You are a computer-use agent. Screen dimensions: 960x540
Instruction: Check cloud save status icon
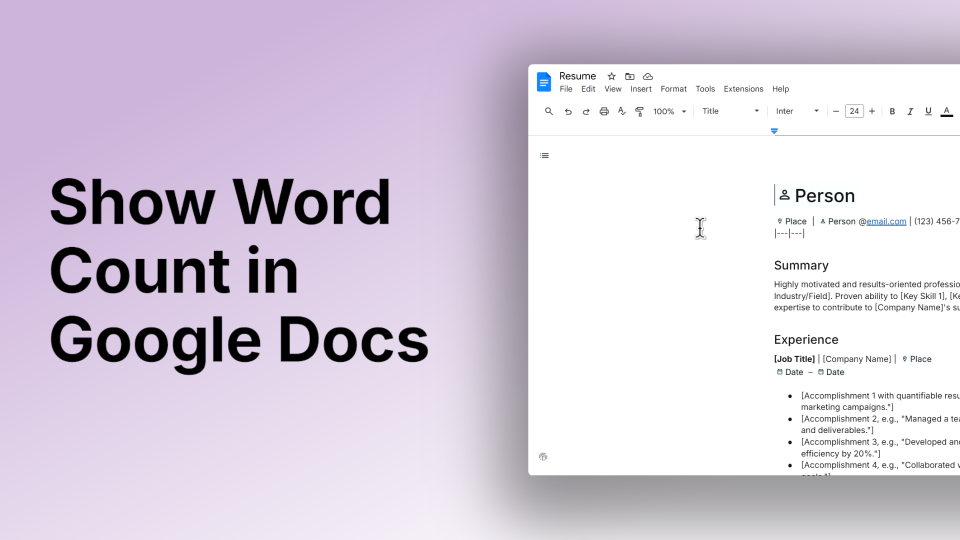pyautogui.click(x=648, y=77)
